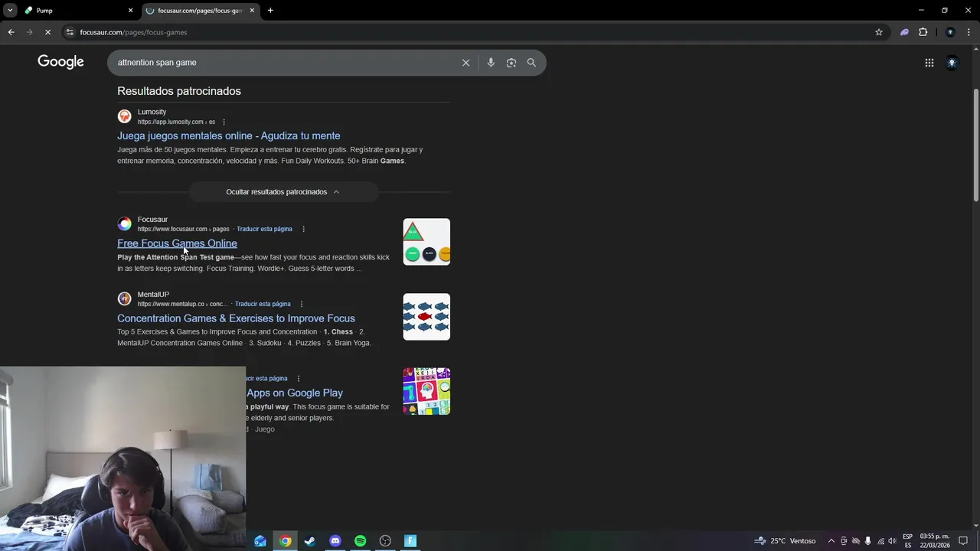Open more options for MentalUP result

pyautogui.click(x=301, y=304)
